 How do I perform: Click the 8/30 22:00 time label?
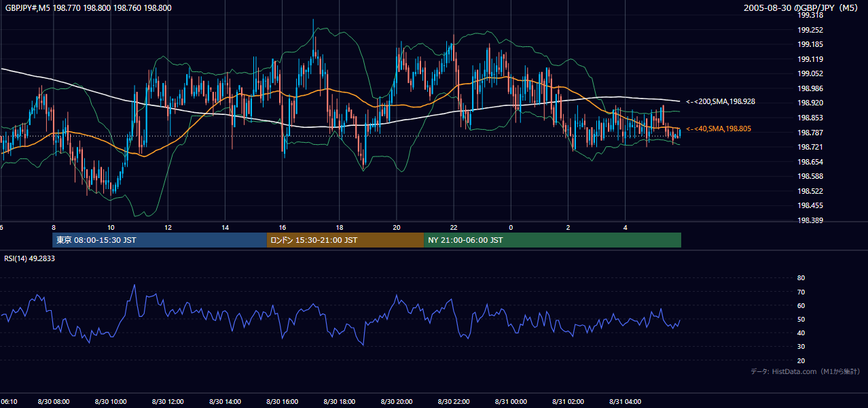453,402
